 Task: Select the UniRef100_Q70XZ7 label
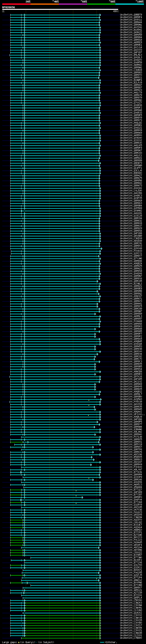131,103
